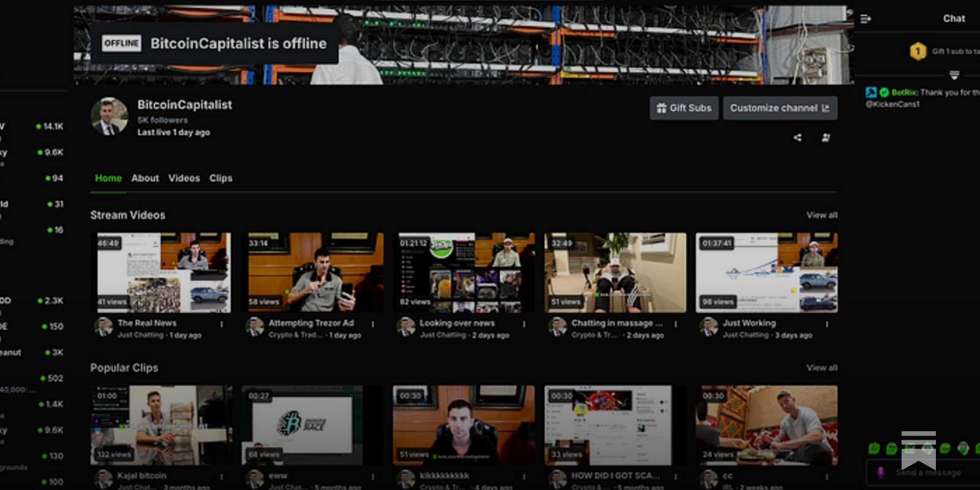Play the 01:00 Kajal bitcoin clip thumbnail

point(161,425)
